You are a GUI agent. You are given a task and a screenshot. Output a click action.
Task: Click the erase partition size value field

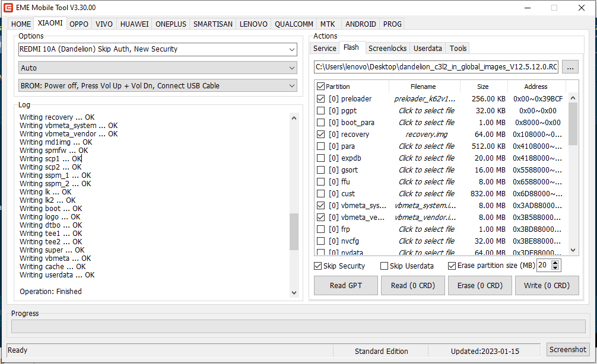point(544,265)
